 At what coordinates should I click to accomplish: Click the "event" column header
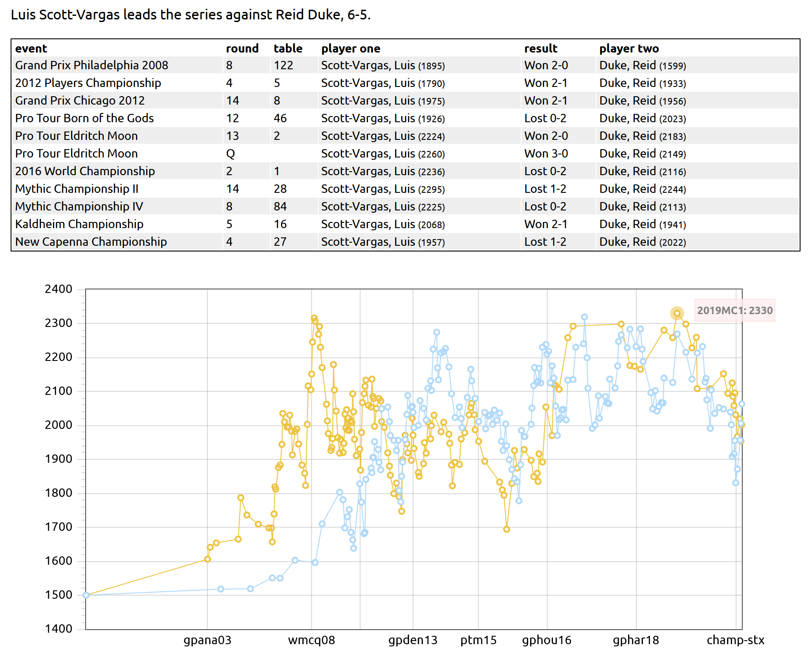31,49
